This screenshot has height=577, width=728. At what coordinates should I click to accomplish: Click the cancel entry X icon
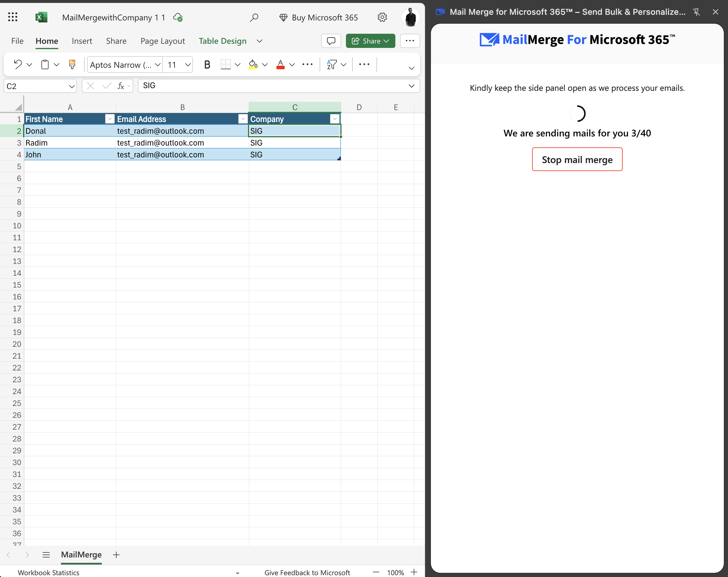[91, 86]
